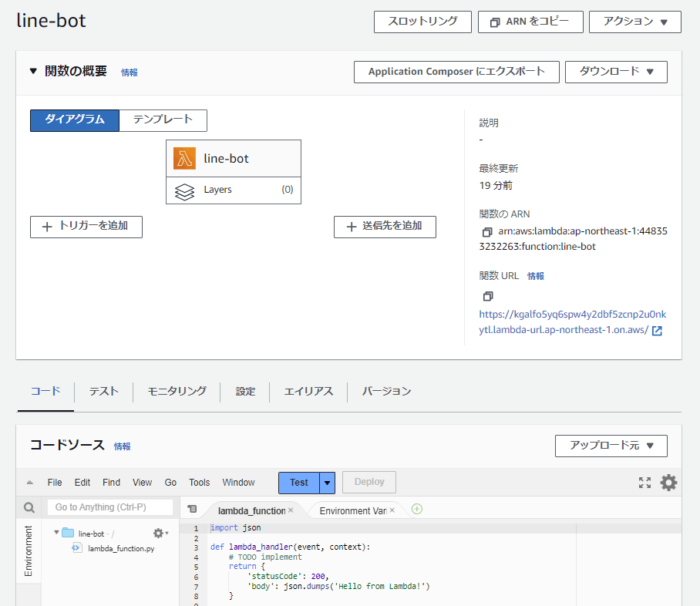Click code line 3 def lambda_handler
This screenshot has height=606, width=700.
coord(290,547)
